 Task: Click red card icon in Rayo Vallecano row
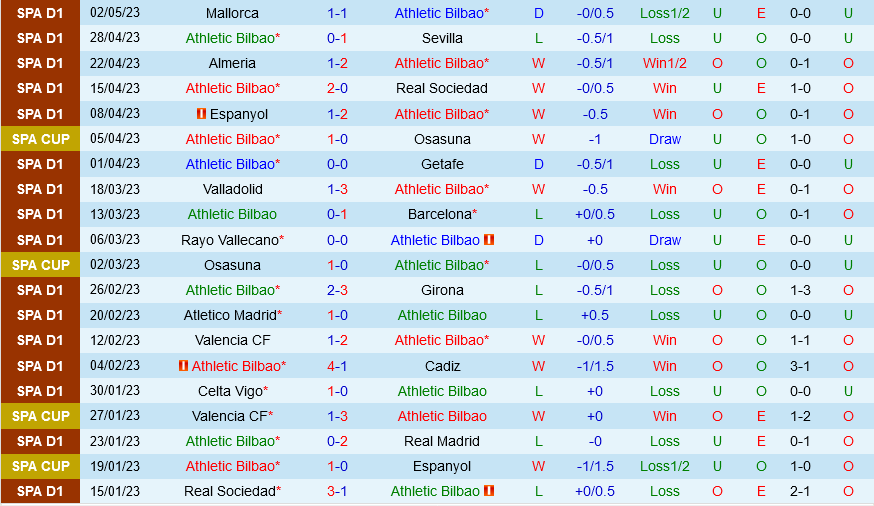coord(489,240)
